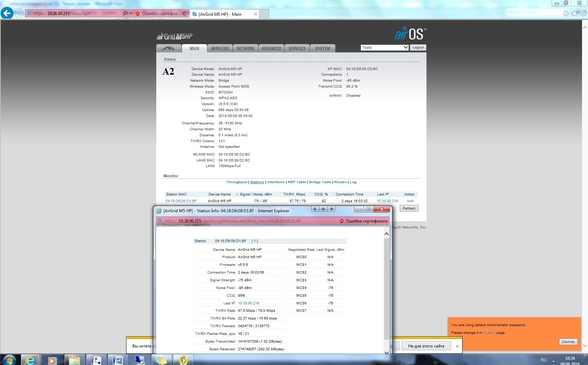Open the Throughput monitor link
This screenshot has height=365, width=588.
point(237,182)
